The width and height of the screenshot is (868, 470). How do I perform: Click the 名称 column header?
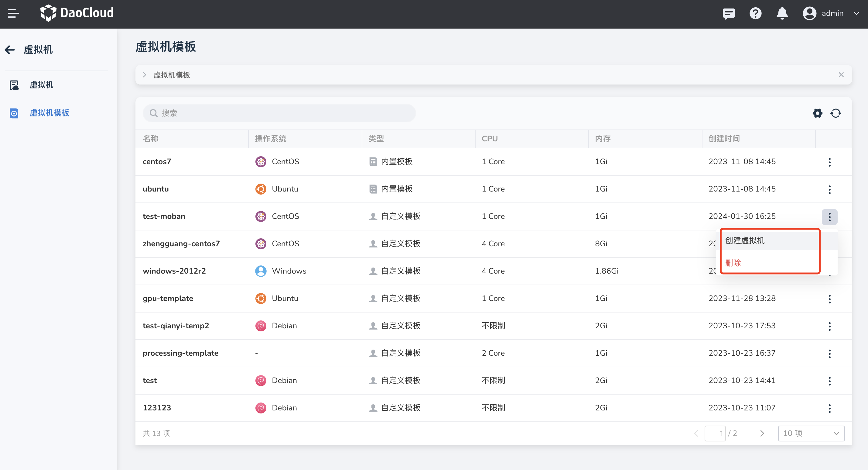[x=151, y=139]
